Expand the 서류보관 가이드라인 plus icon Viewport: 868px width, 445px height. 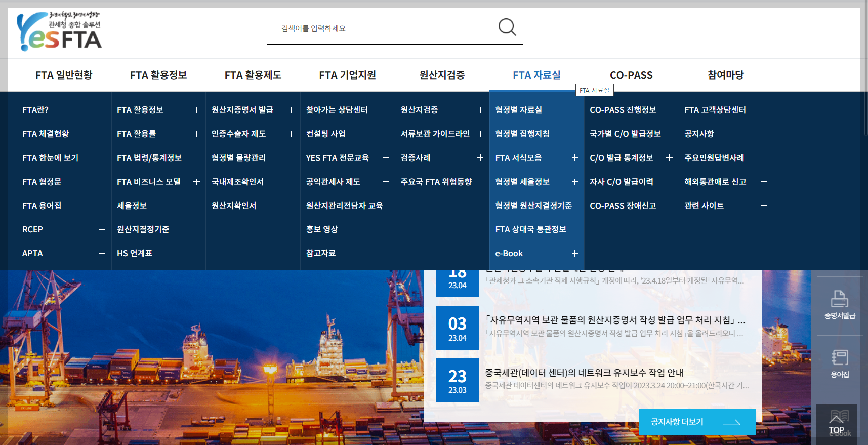point(480,134)
